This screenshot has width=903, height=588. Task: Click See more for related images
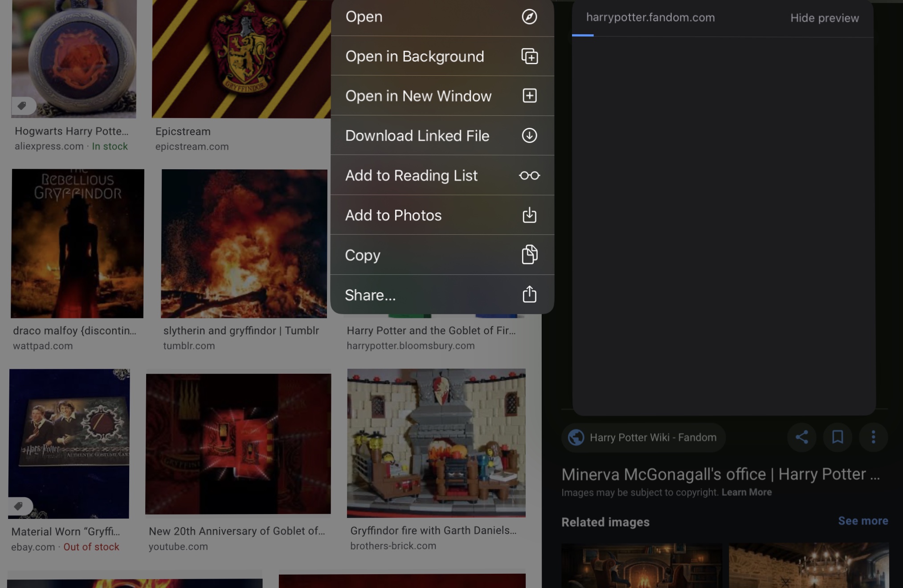[863, 521]
